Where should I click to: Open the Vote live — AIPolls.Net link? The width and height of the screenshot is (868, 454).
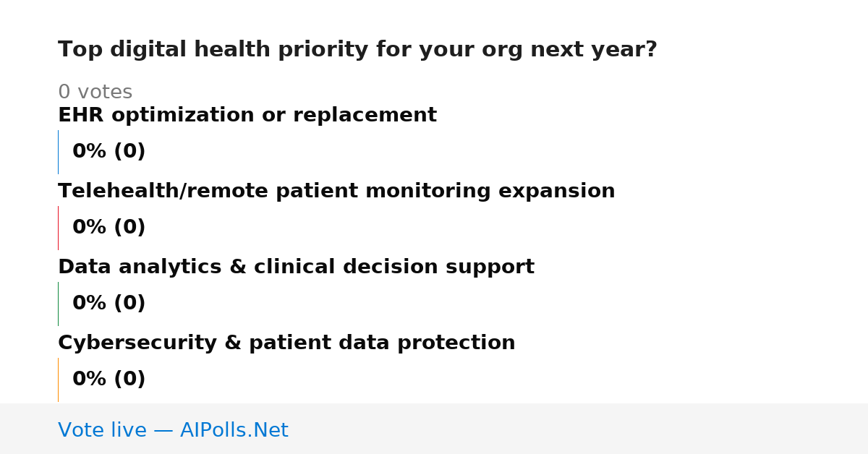point(173,430)
